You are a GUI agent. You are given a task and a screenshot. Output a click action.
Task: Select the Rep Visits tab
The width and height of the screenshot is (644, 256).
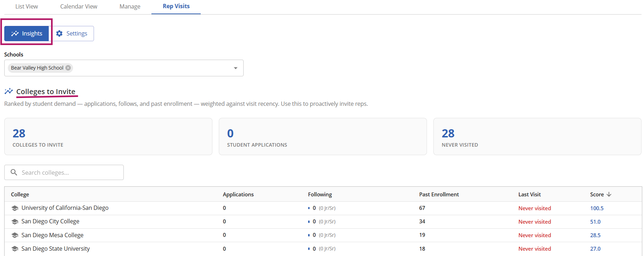tap(176, 6)
